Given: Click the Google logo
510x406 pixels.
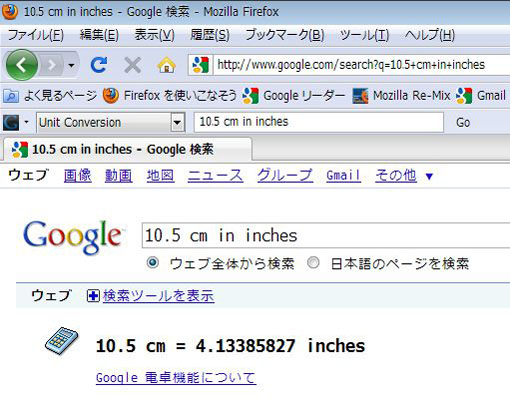Looking at the screenshot, I should (x=73, y=237).
